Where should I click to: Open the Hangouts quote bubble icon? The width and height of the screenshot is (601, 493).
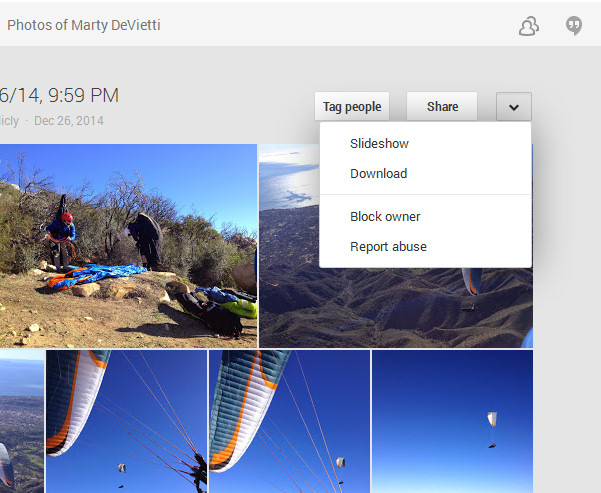(x=574, y=26)
